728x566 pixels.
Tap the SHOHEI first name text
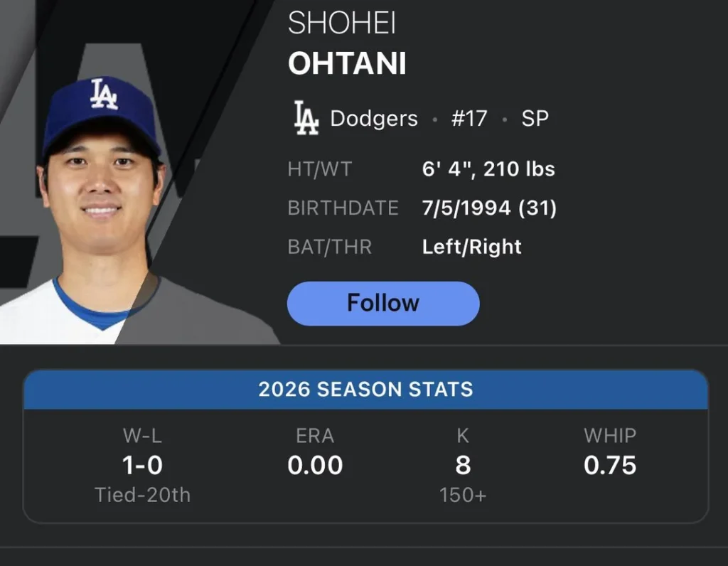point(342,24)
